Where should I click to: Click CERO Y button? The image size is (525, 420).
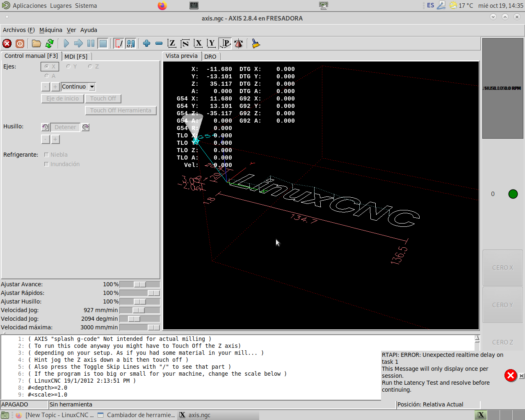click(x=502, y=305)
